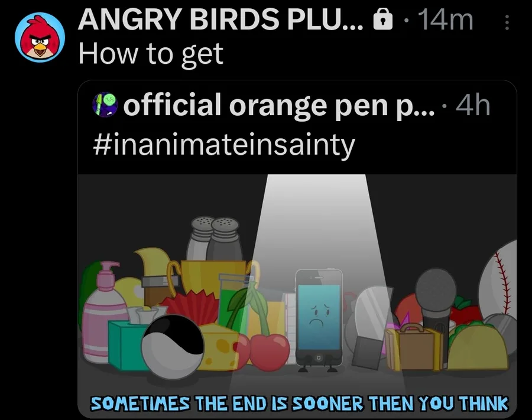Click the brown suitcase character
This screenshot has width=532, height=420.
point(414,347)
